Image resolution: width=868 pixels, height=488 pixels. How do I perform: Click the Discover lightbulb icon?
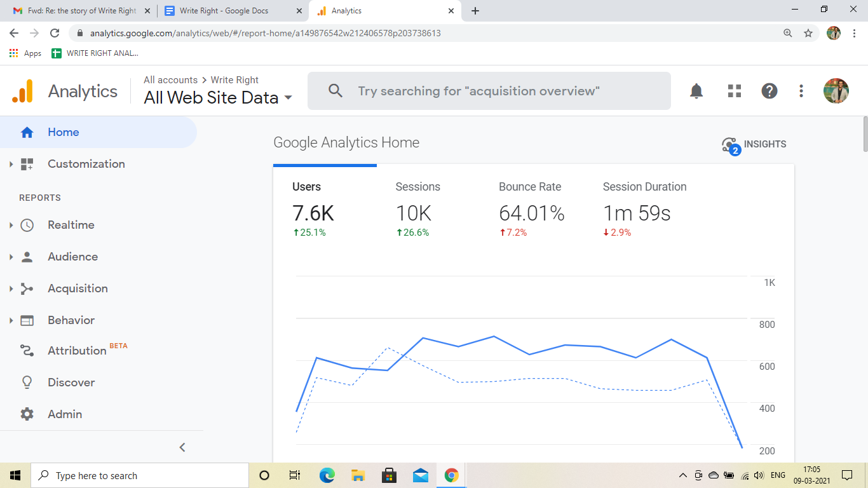point(27,383)
